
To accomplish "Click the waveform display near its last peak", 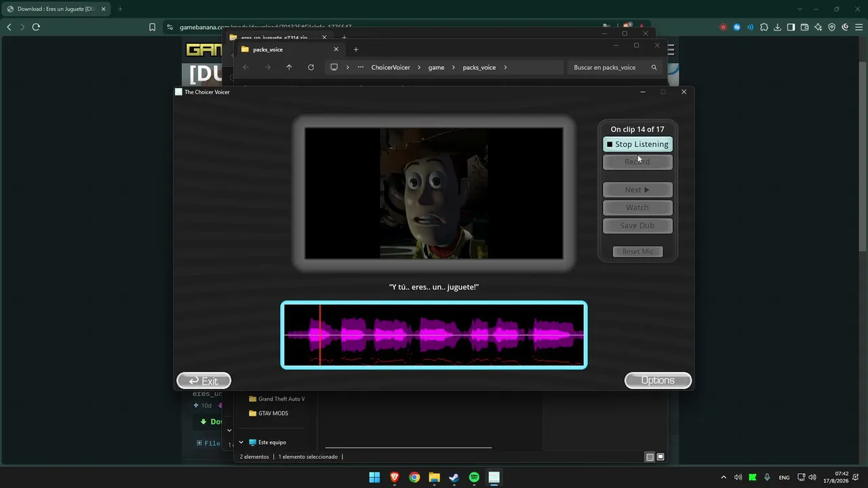I will point(553,335).
